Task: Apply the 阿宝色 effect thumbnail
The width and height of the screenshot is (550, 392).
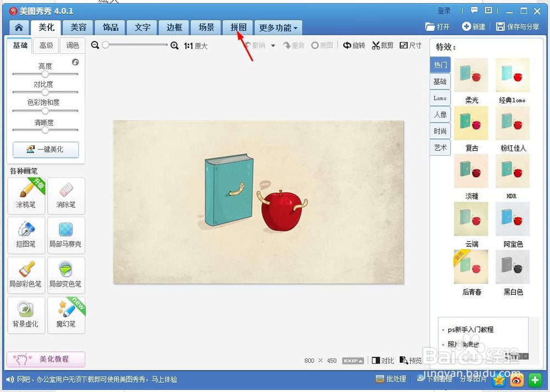Action: pos(513,219)
